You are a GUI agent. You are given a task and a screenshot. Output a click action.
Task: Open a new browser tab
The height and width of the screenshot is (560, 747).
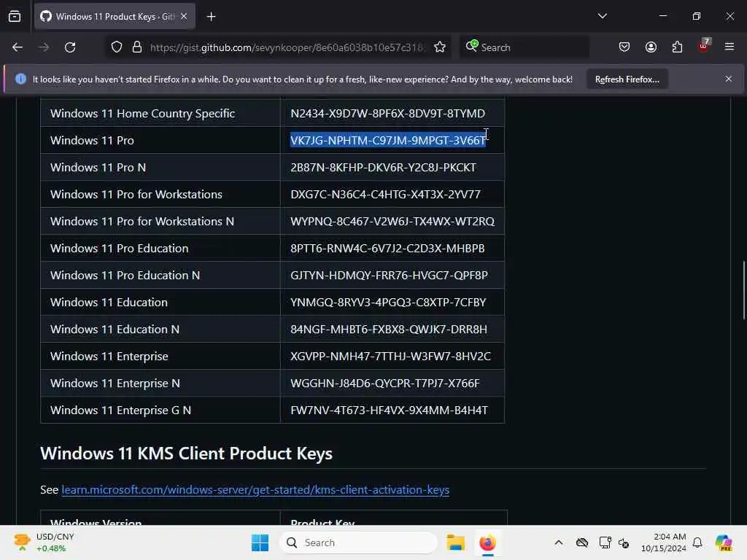tap(211, 17)
